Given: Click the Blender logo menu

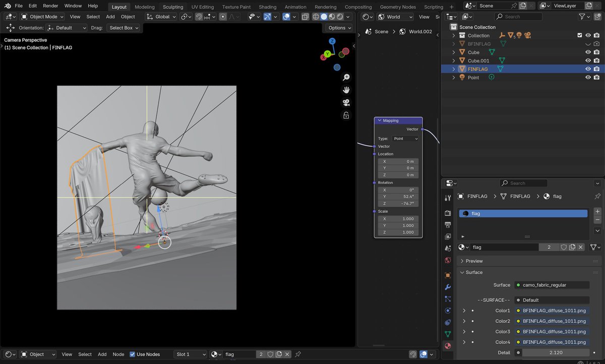Looking at the screenshot, I should click(x=8, y=6).
